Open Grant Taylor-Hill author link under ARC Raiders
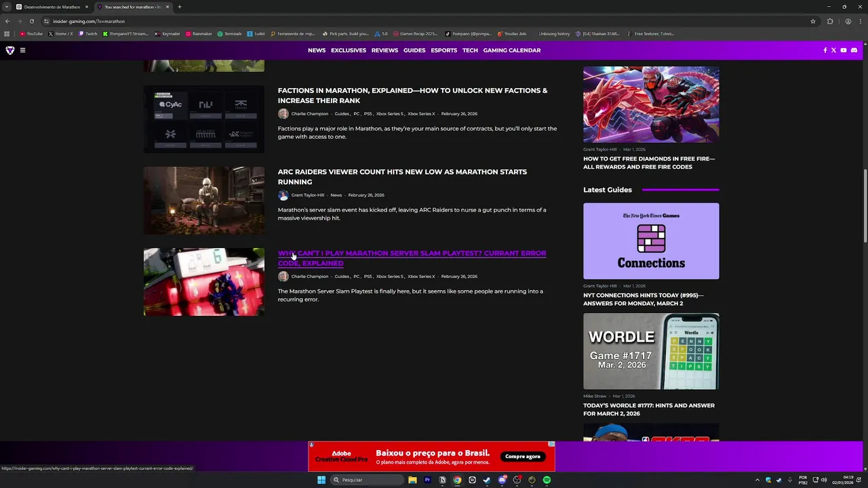Viewport: 868px width, 488px height. (x=308, y=195)
